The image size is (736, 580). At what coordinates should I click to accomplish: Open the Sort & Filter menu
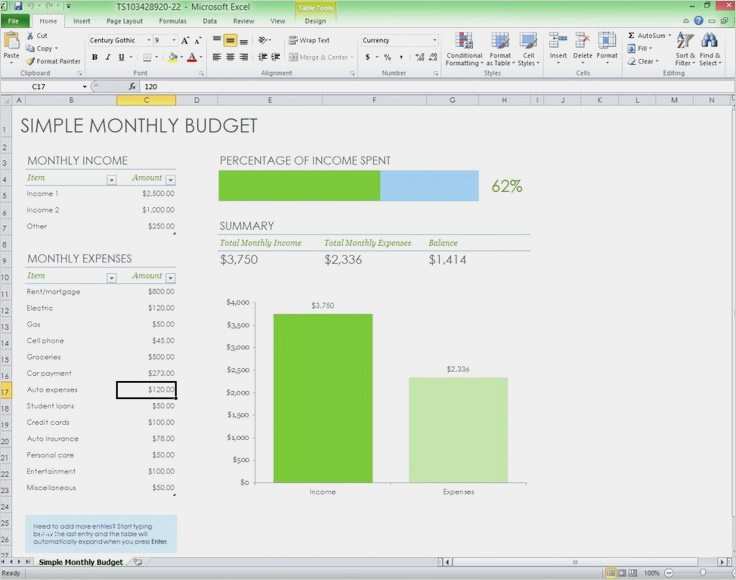685,49
